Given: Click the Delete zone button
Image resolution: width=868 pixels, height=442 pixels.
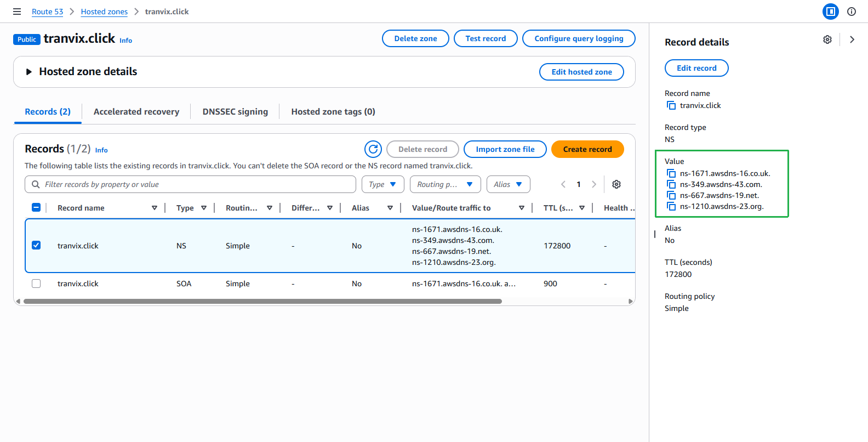Looking at the screenshot, I should pyautogui.click(x=415, y=38).
